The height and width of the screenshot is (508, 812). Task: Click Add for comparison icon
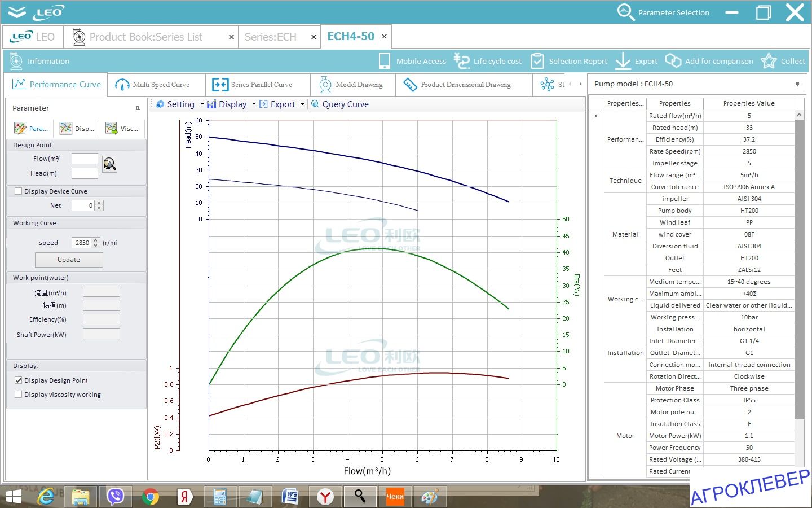pyautogui.click(x=673, y=61)
